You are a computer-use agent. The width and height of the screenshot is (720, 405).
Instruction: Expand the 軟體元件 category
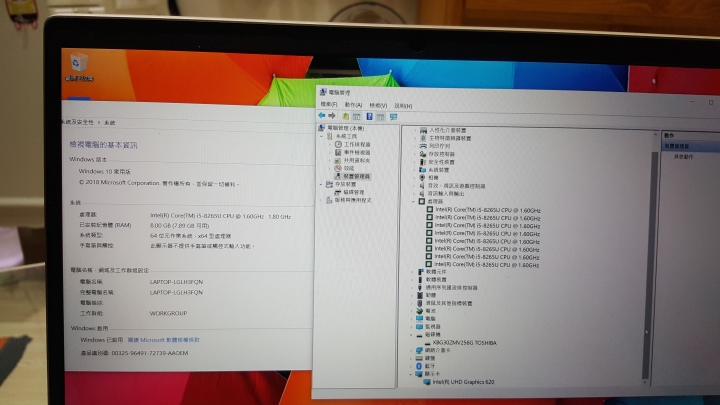tap(412, 272)
